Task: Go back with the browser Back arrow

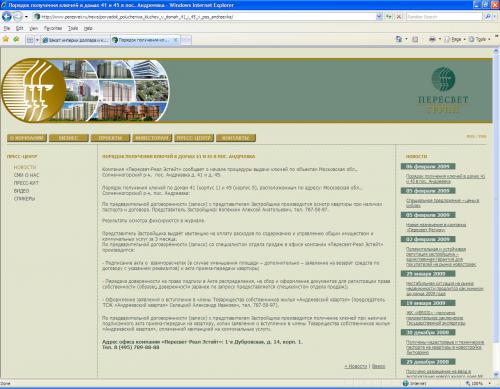Action: coord(7,16)
